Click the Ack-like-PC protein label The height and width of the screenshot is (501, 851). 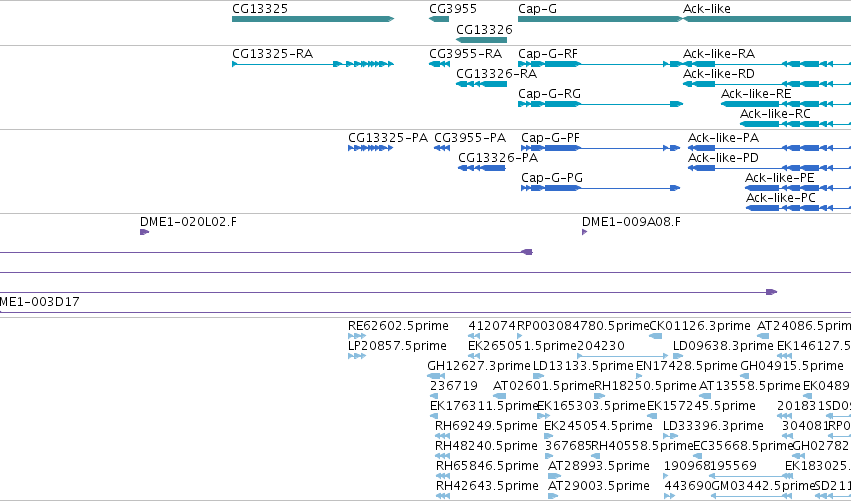tap(781, 198)
